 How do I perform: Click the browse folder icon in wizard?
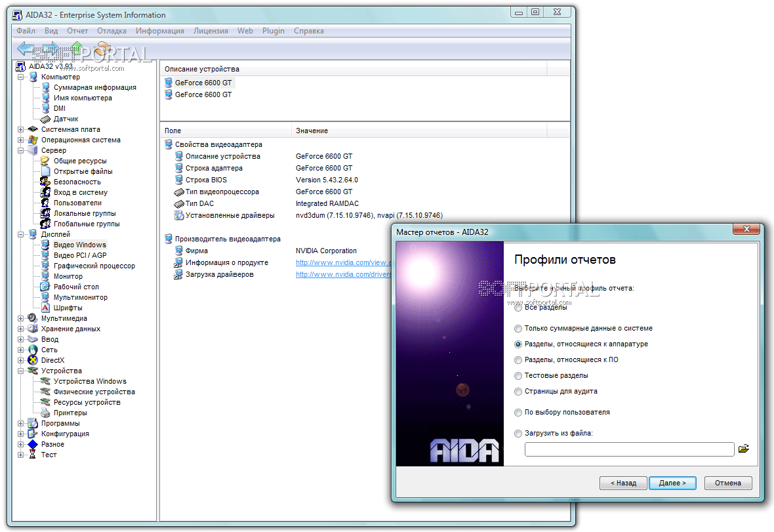(743, 449)
